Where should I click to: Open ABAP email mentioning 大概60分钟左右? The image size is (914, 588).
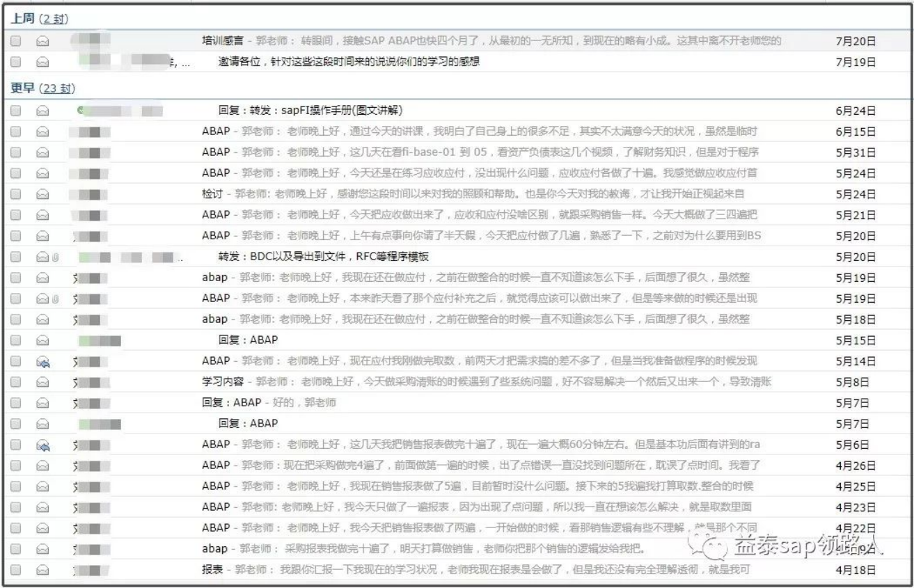click(x=480, y=444)
